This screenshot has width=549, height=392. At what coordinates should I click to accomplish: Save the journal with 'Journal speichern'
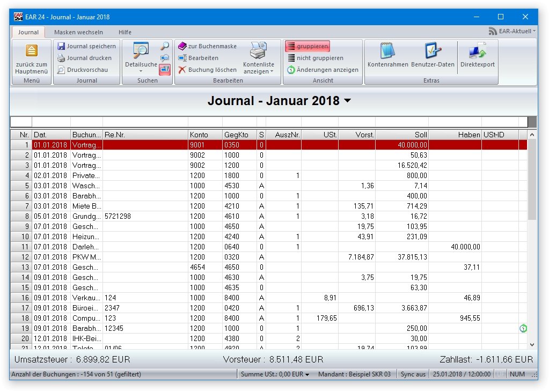[x=86, y=46]
